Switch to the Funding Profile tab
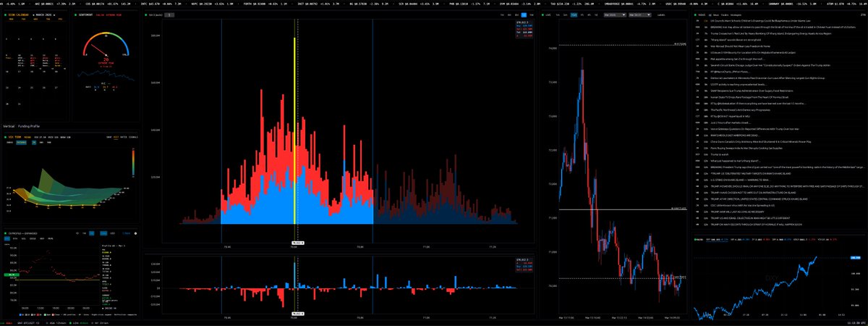 click(29, 126)
